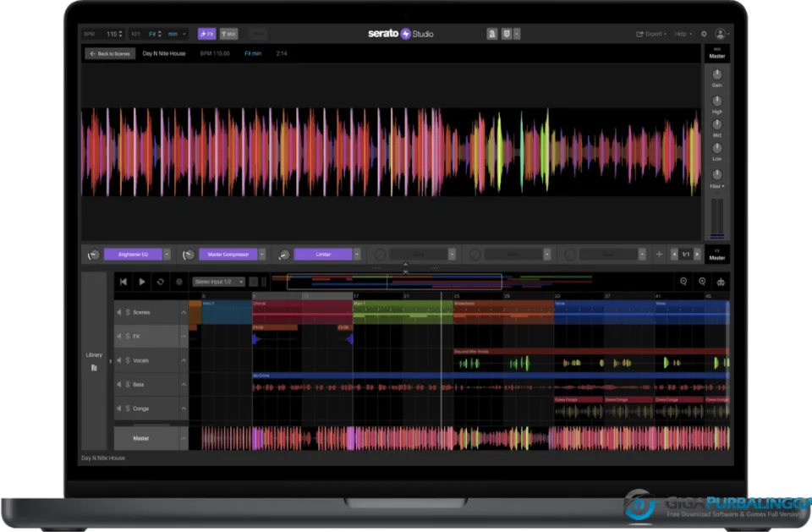Open the user account avatar menu
The width and height of the screenshot is (812, 532).
point(721,34)
